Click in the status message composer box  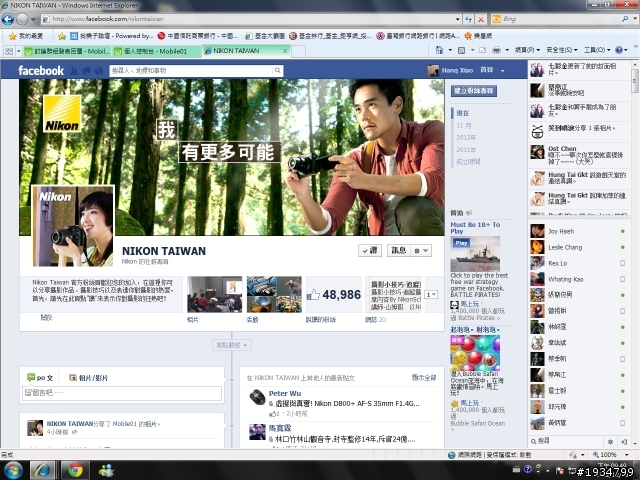point(122,393)
